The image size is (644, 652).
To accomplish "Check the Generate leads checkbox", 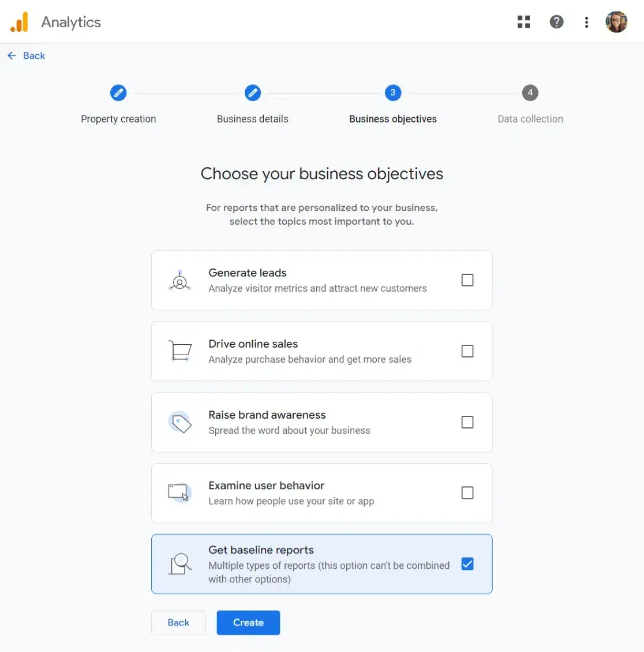I will (467, 280).
